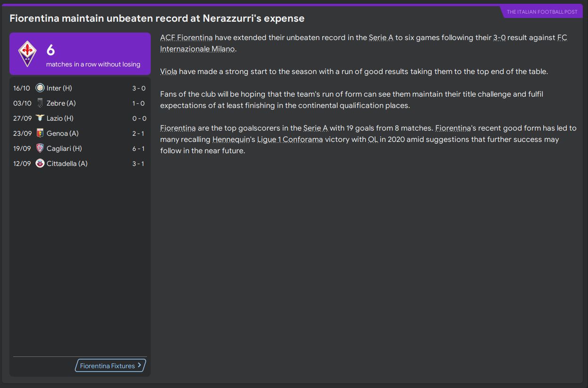Click the Fiorentina club crest icon
Image resolution: width=588 pixels, height=388 pixels.
pos(27,53)
